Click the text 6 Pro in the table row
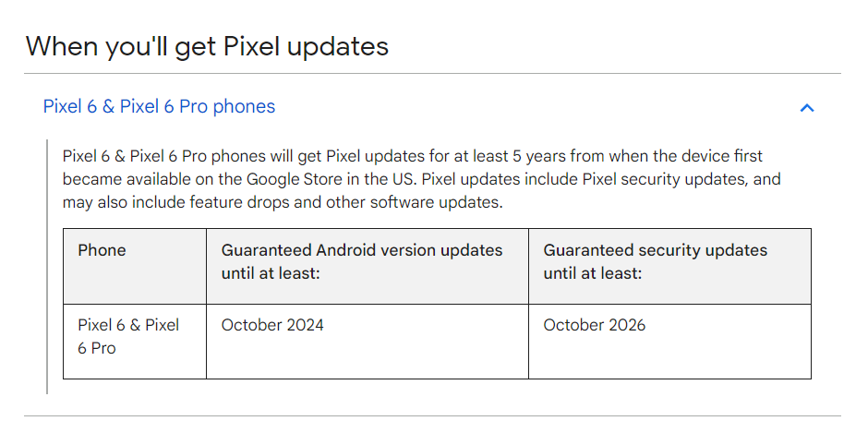The width and height of the screenshot is (868, 433). (x=97, y=348)
